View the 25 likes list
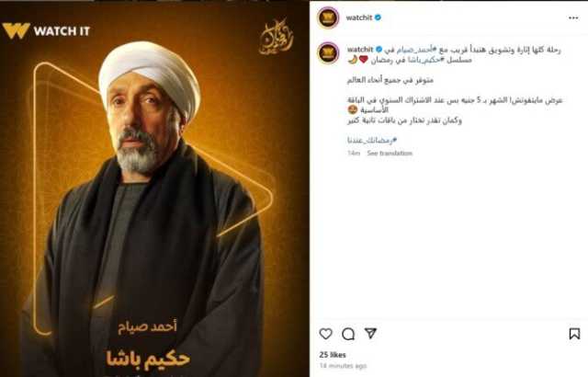This screenshot has width=588, height=377. [333, 355]
